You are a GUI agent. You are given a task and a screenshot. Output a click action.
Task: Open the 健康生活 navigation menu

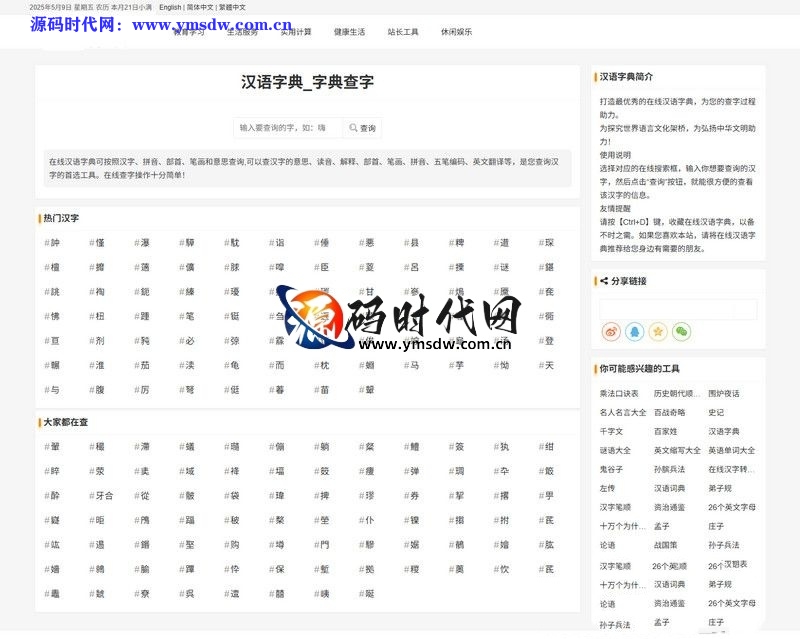(x=349, y=32)
